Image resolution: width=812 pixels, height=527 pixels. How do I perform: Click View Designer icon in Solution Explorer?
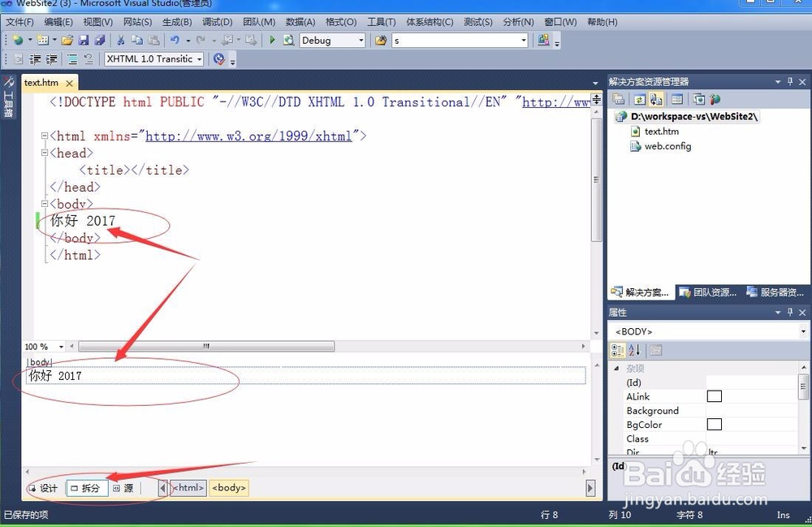point(676,99)
